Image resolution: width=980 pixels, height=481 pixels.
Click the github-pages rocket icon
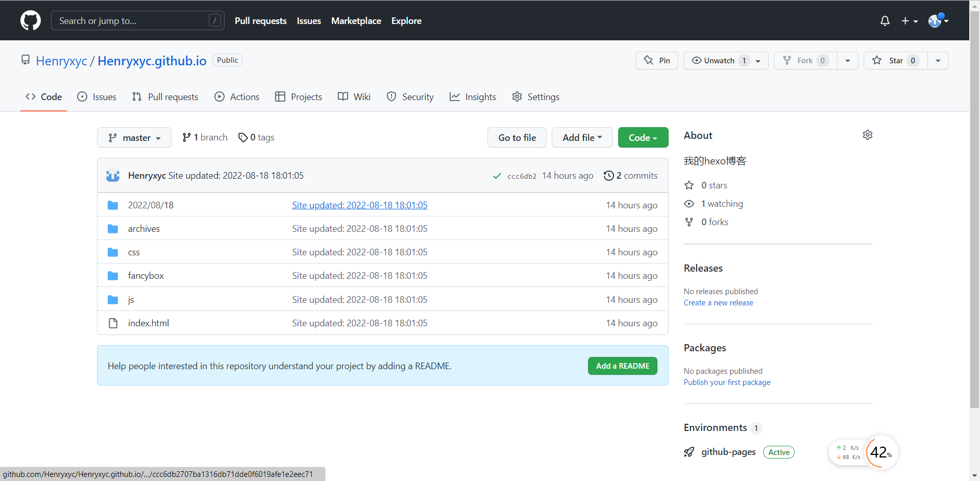(x=689, y=452)
